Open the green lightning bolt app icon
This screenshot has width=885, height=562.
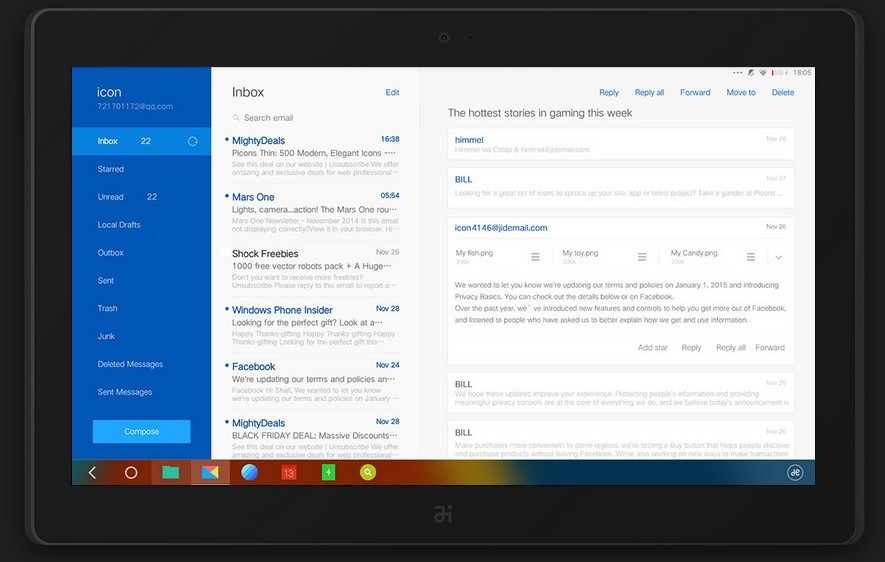point(328,472)
